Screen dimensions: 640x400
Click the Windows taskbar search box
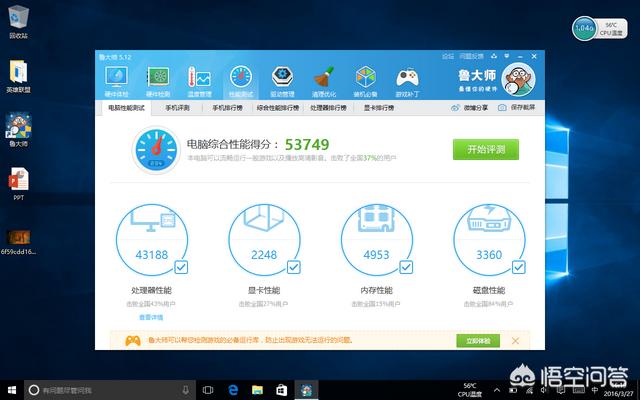click(100, 388)
